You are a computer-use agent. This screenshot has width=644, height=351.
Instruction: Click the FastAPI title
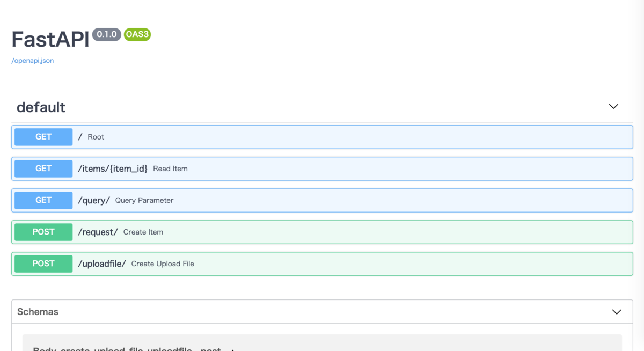tap(50, 39)
